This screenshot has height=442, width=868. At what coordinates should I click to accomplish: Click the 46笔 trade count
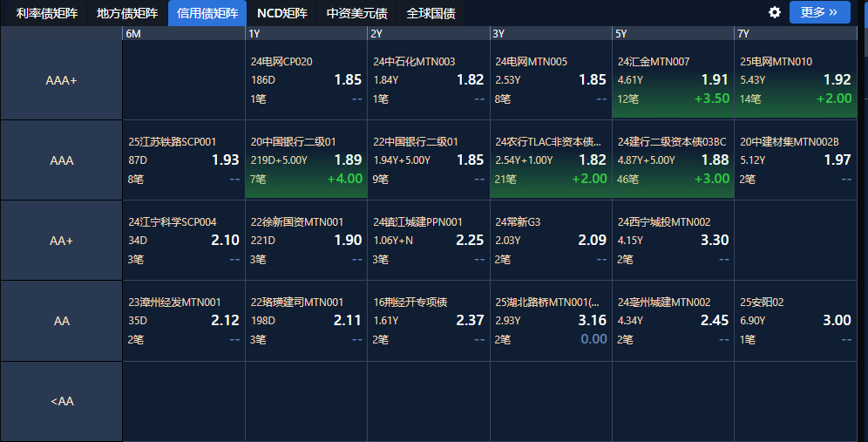627,180
